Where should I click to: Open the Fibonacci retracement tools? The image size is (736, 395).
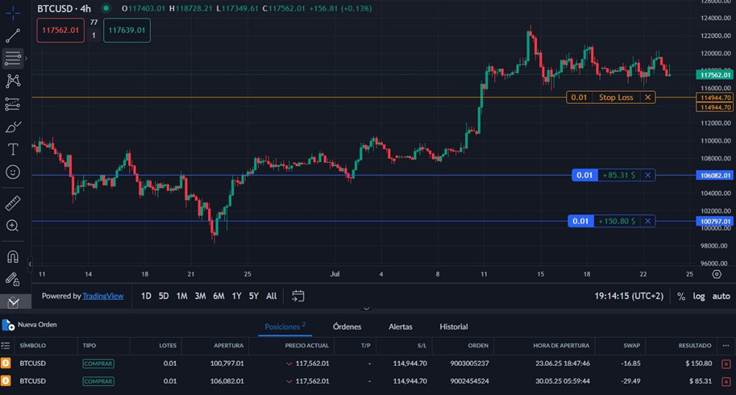13,58
